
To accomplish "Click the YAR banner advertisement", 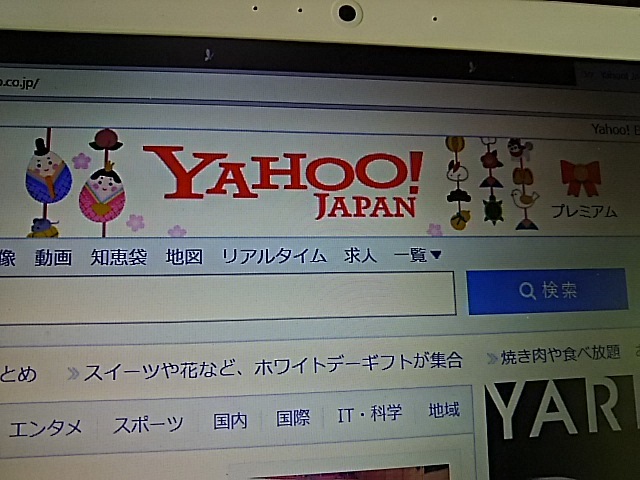I will 562,429.
